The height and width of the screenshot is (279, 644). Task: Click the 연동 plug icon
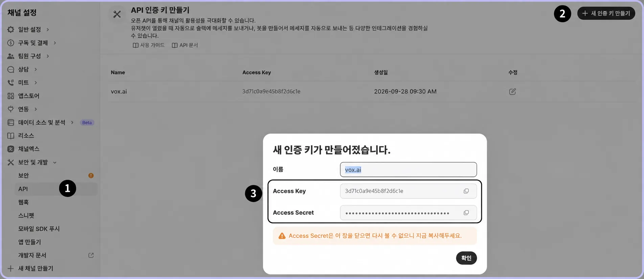[x=11, y=109]
